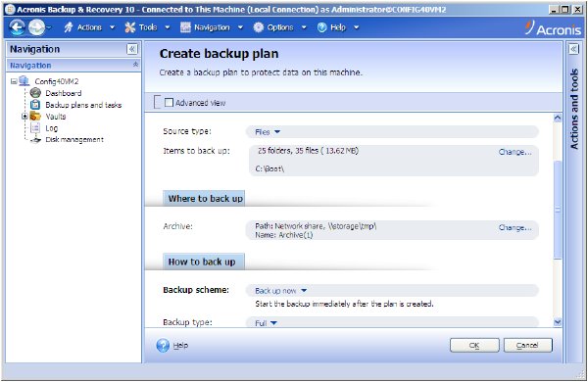Open the Backup type Full dropdown

point(266,323)
